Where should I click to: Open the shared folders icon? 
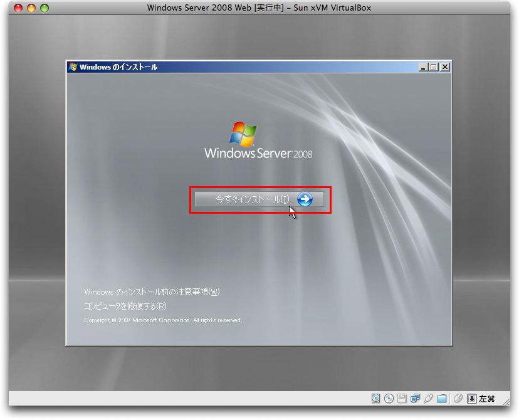441,399
